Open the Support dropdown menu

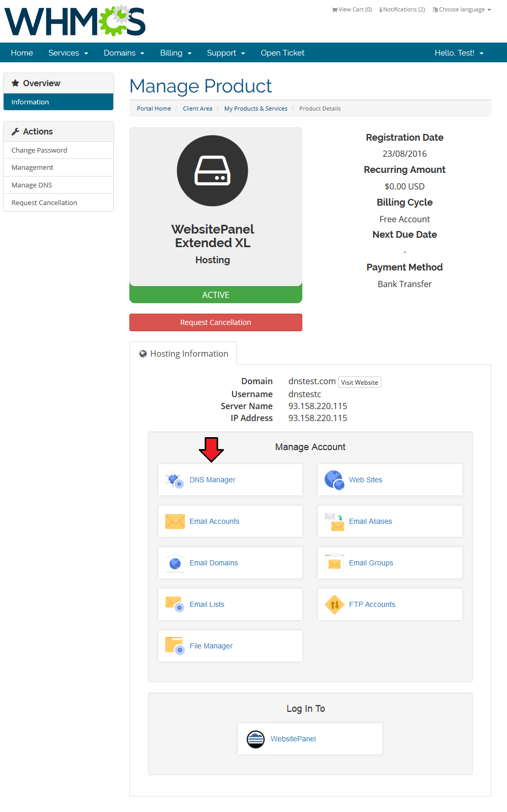pyautogui.click(x=226, y=53)
